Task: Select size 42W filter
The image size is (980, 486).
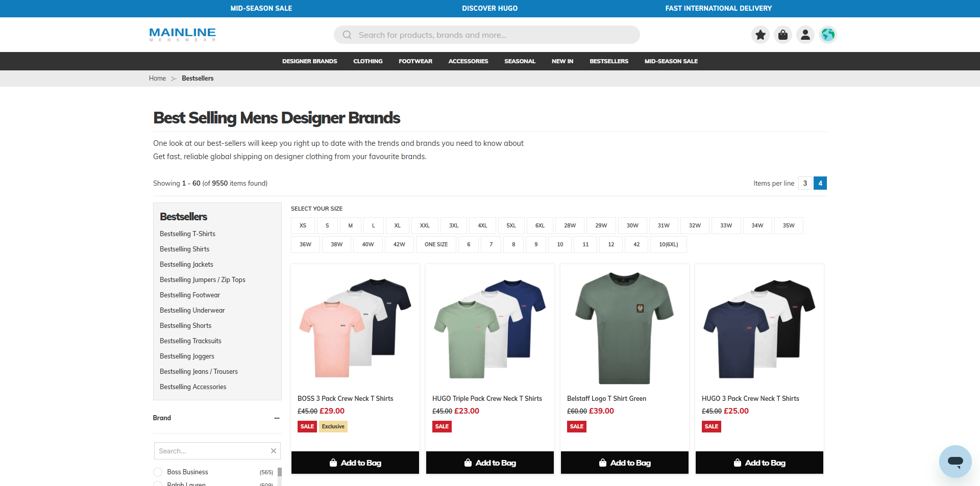Action: (399, 244)
